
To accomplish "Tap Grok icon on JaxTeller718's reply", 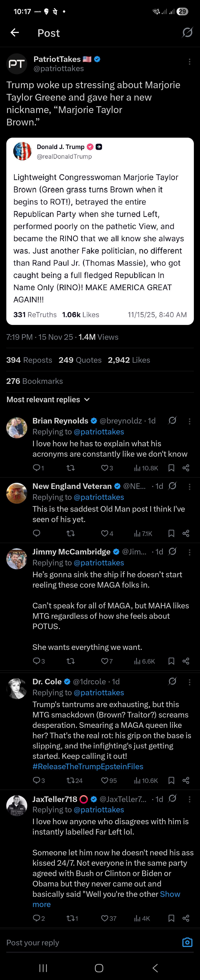I will (172, 799).
